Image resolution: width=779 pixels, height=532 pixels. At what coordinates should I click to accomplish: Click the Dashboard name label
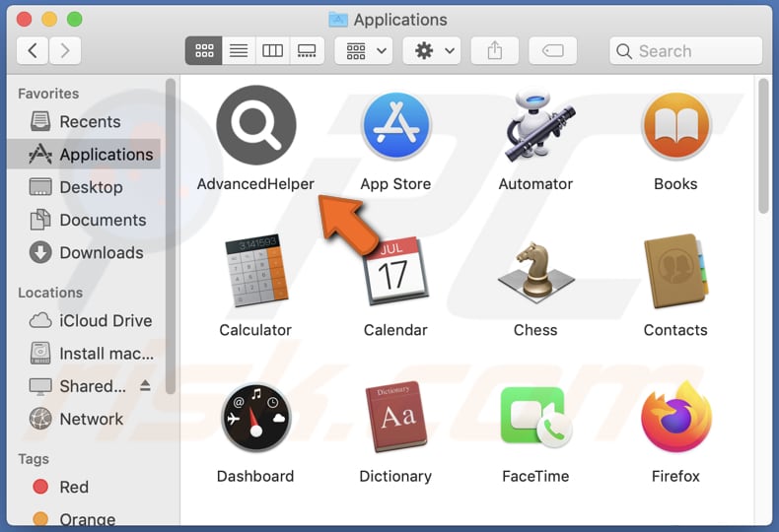(255, 477)
